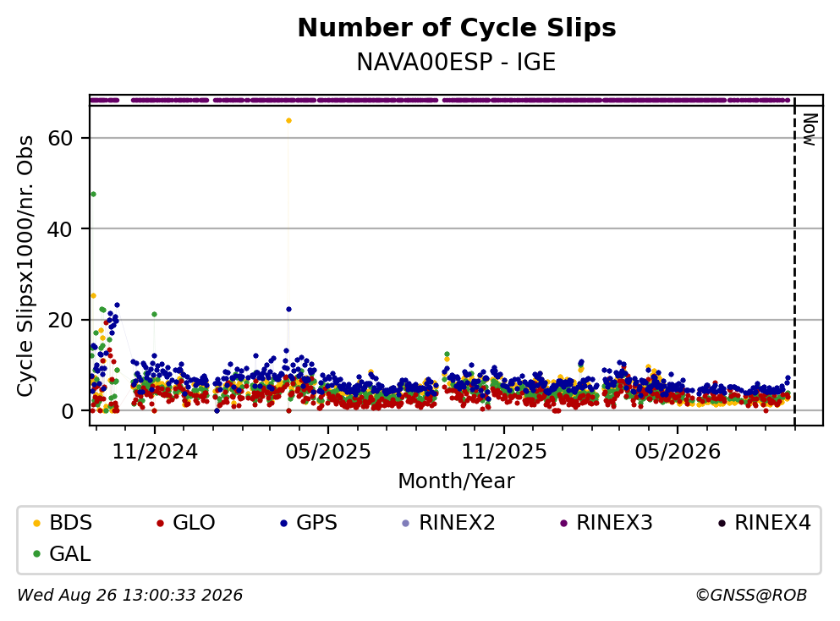Click the ©GNSS@ROB credit text
This screenshot has width=840, height=621.
[751, 596]
